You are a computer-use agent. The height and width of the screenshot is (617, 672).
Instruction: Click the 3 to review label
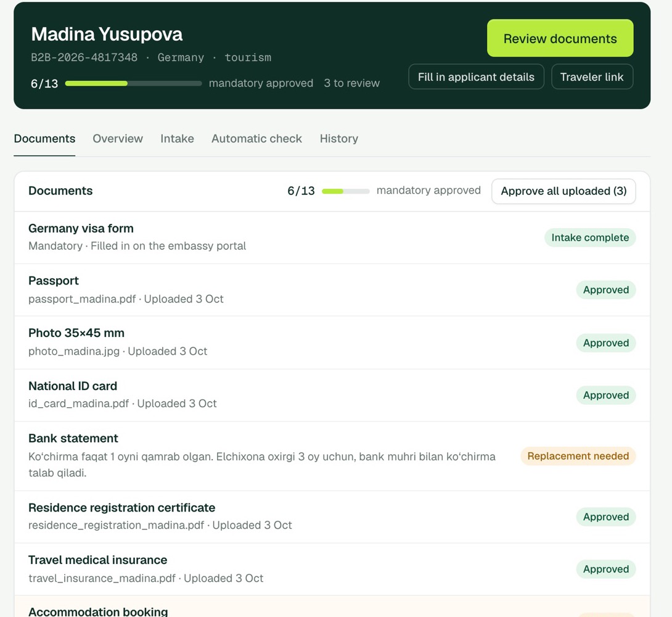(x=352, y=83)
